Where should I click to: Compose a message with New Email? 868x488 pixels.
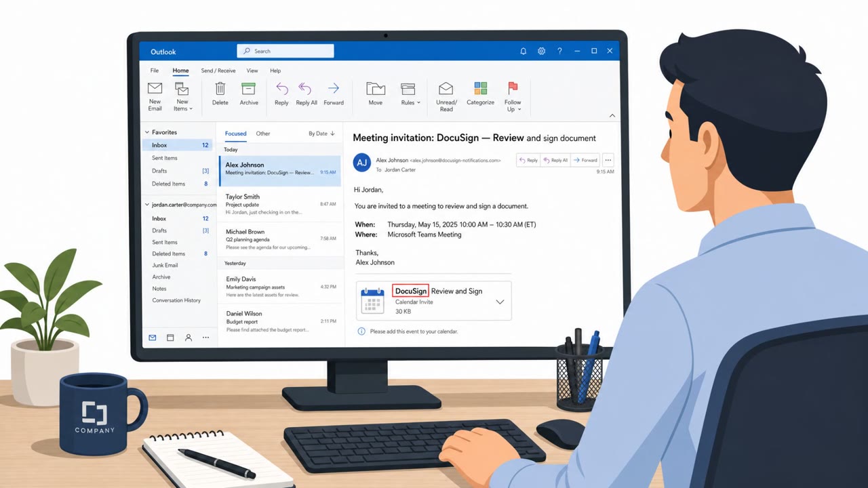[155, 96]
